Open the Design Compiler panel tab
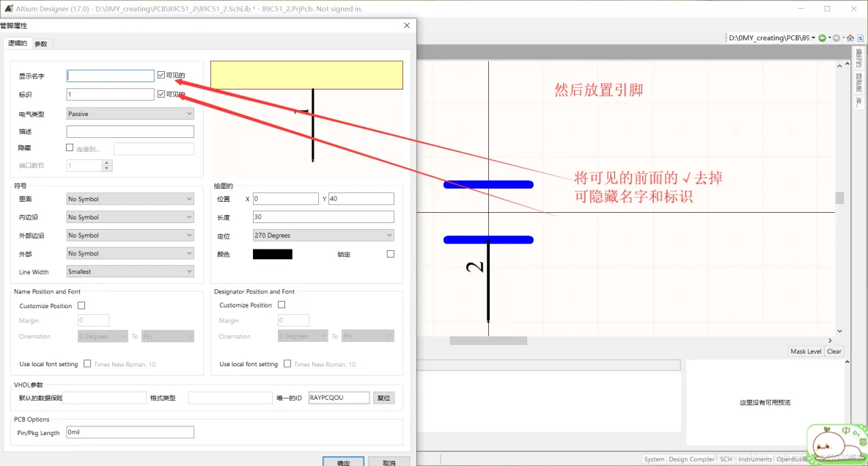 [x=691, y=459]
